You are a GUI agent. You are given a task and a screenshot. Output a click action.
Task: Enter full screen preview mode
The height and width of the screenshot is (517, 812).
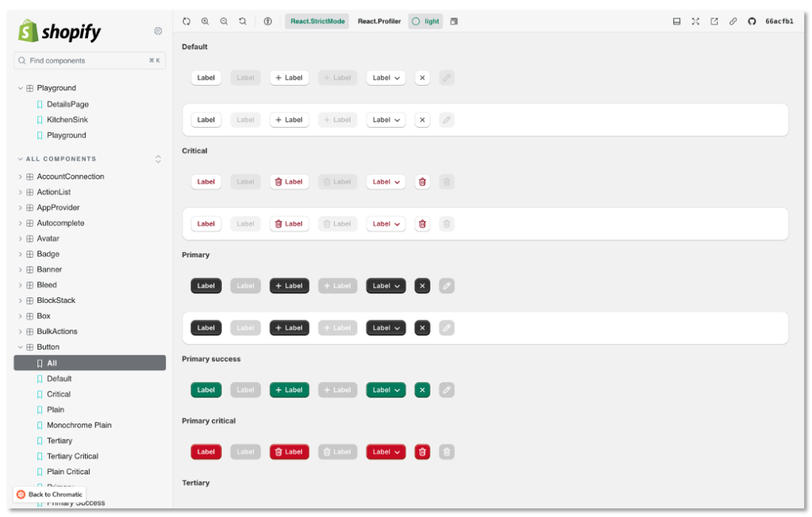coord(695,21)
